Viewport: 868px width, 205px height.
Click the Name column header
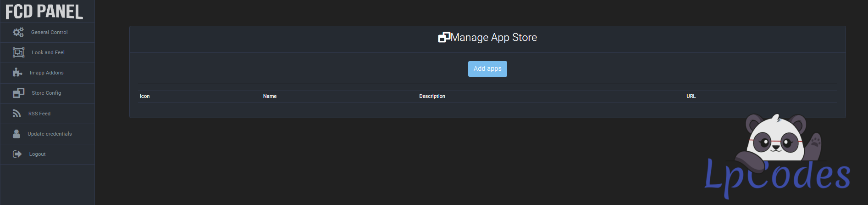270,96
